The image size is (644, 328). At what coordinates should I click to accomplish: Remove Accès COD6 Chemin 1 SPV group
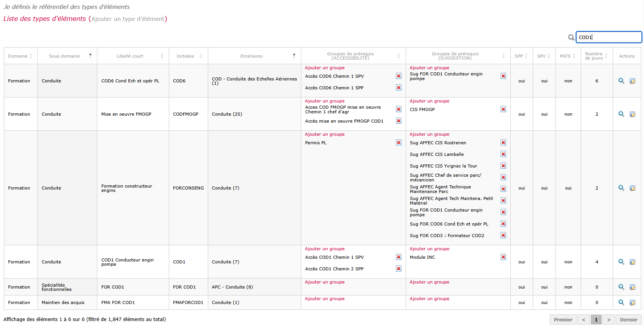point(399,76)
